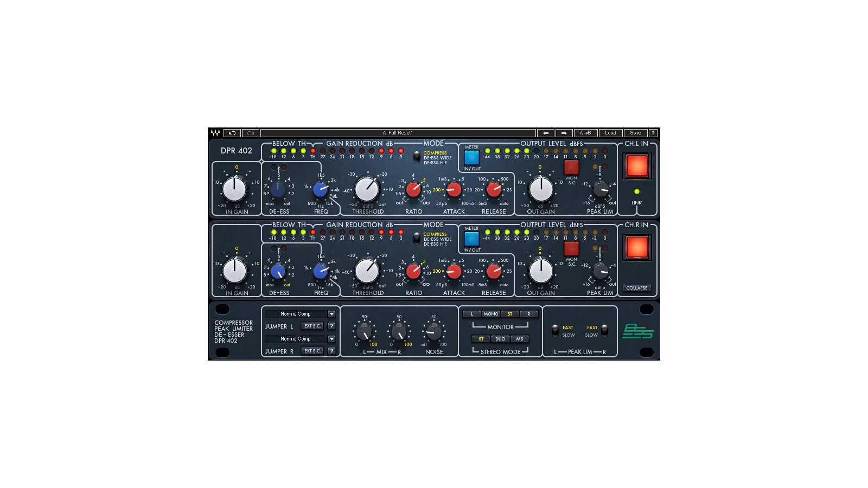Flip left channel MODE switch

coord(417,157)
